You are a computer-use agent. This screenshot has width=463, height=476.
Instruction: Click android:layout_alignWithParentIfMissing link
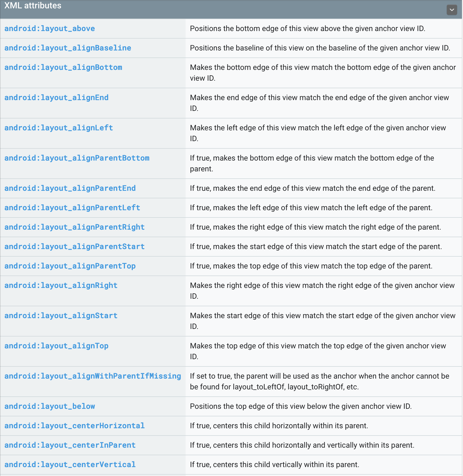(x=93, y=376)
